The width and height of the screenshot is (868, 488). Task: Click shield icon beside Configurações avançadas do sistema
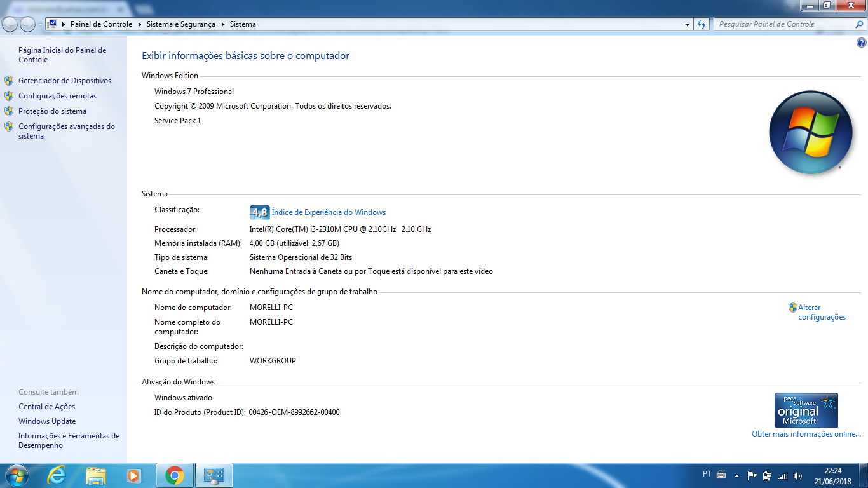pos(9,126)
